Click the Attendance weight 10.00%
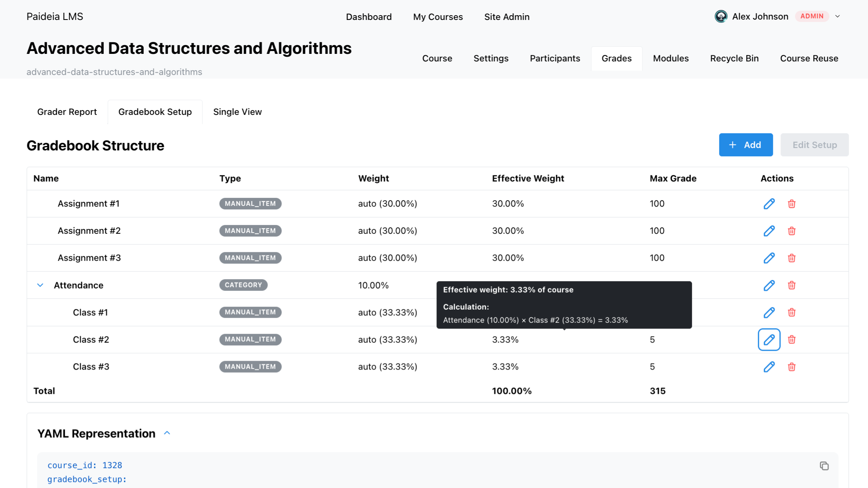 pos(373,285)
